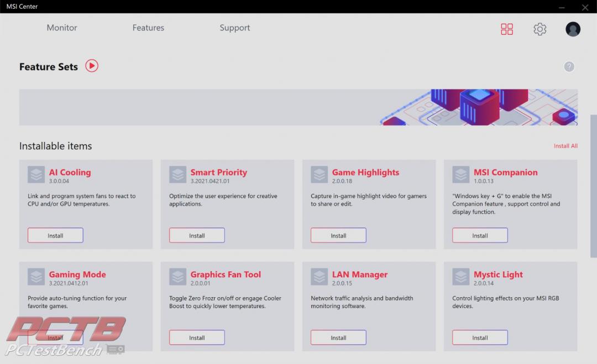The height and width of the screenshot is (364, 597).
Task: Click the LAN Manager title
Action: pos(360,274)
